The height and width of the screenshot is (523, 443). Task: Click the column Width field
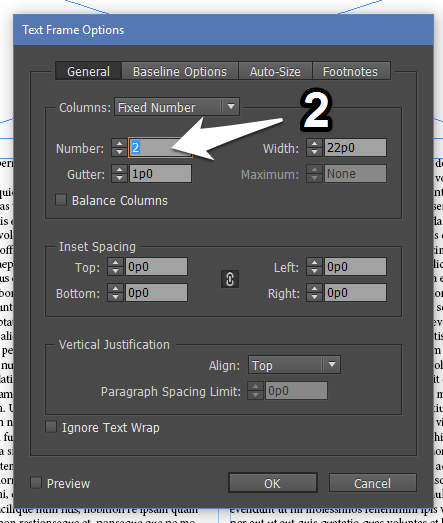pos(355,147)
